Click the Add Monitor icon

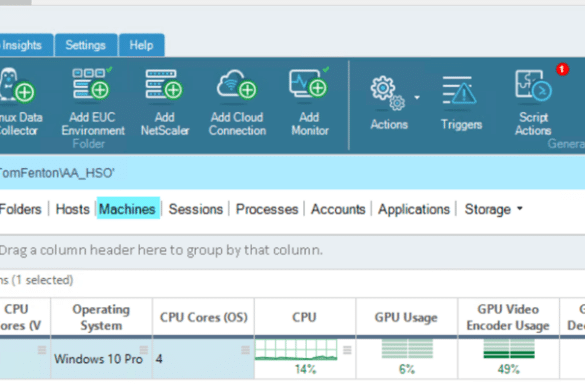309,83
